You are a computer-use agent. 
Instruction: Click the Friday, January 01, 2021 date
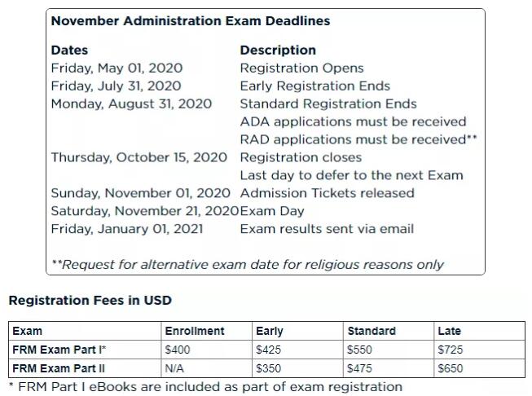(126, 229)
